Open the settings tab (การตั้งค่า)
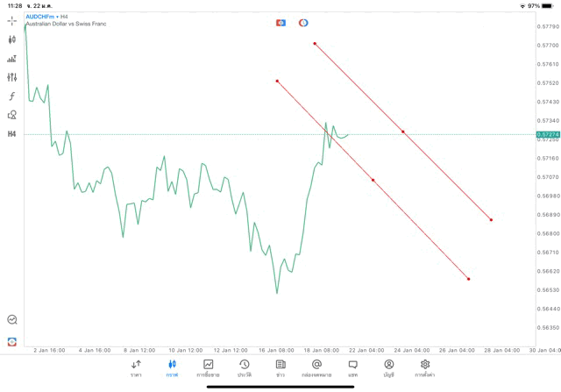This screenshot has width=561, height=392. point(425,367)
